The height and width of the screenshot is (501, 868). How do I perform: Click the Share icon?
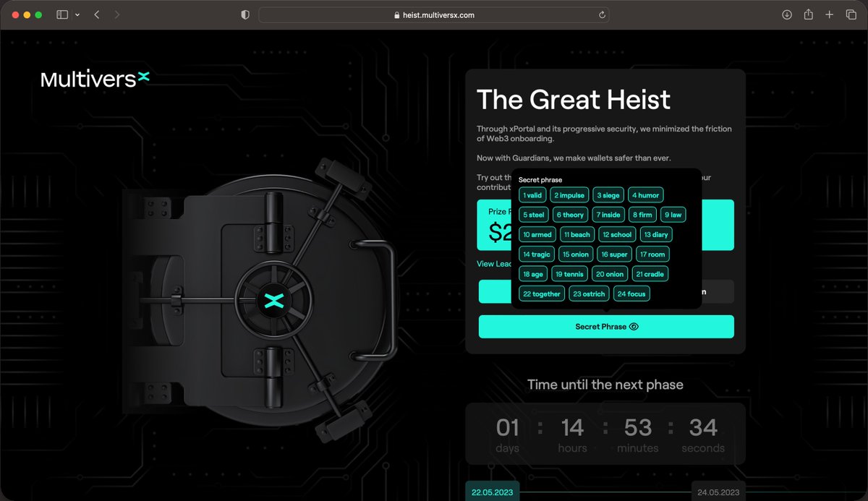[809, 14]
